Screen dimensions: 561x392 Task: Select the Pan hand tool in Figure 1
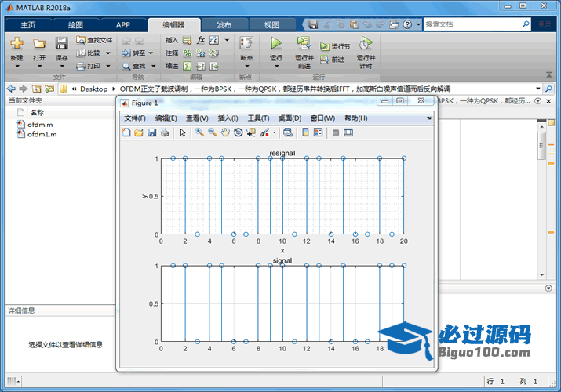point(225,132)
